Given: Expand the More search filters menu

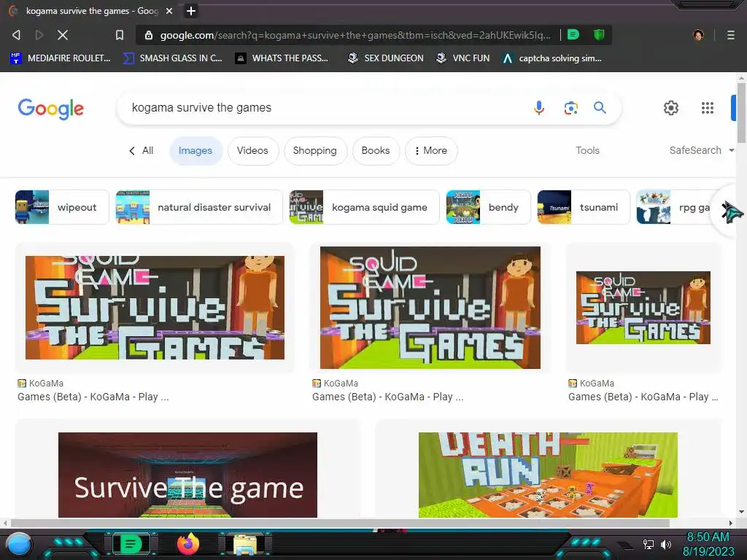Looking at the screenshot, I should (430, 151).
